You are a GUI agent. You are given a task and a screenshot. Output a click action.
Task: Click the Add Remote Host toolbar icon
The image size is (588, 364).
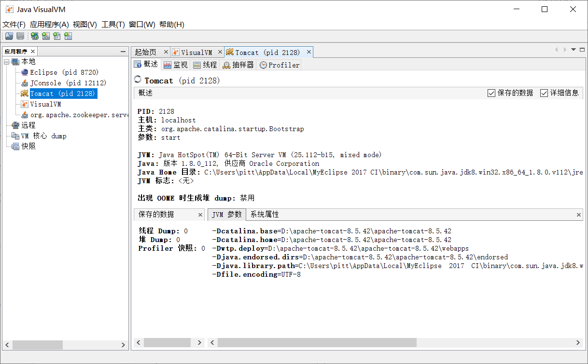[x=35, y=36]
